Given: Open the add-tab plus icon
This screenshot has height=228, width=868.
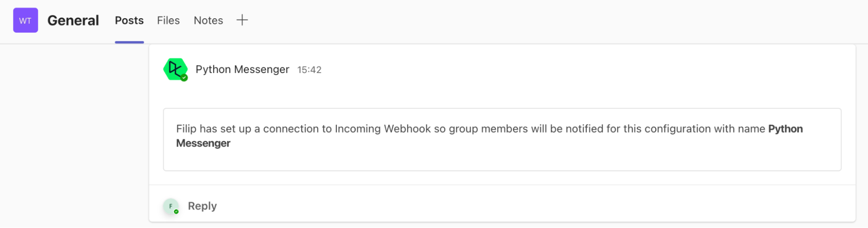Looking at the screenshot, I should click(x=242, y=20).
